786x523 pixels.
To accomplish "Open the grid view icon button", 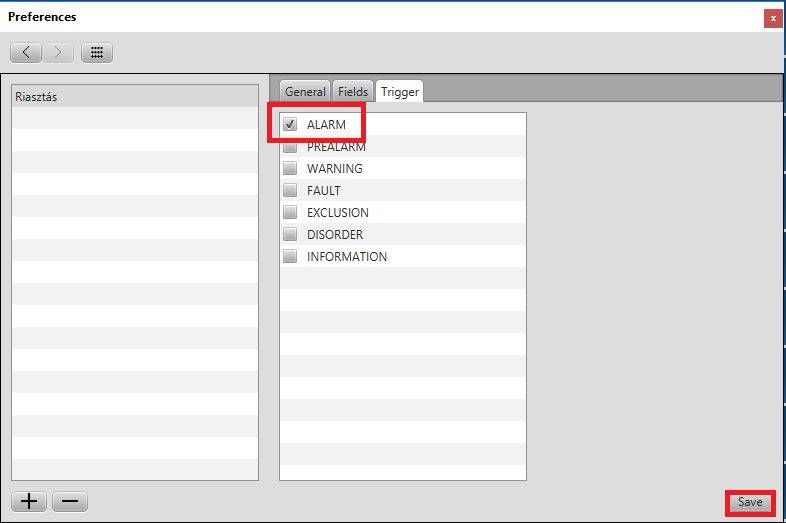I will [97, 53].
